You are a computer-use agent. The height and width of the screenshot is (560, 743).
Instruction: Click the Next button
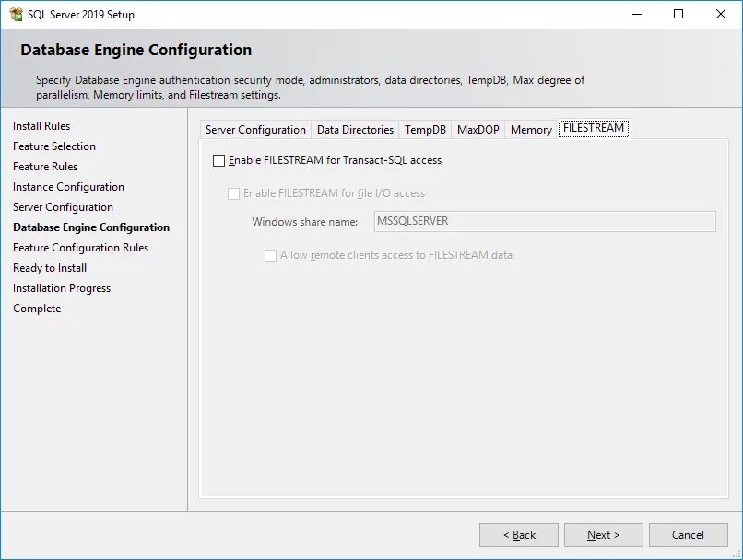603,535
